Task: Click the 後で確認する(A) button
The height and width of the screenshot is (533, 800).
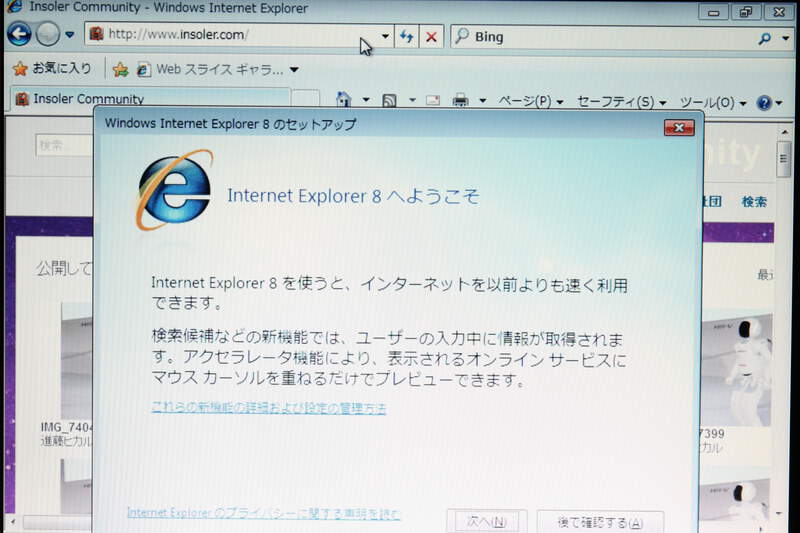Action: 600,522
